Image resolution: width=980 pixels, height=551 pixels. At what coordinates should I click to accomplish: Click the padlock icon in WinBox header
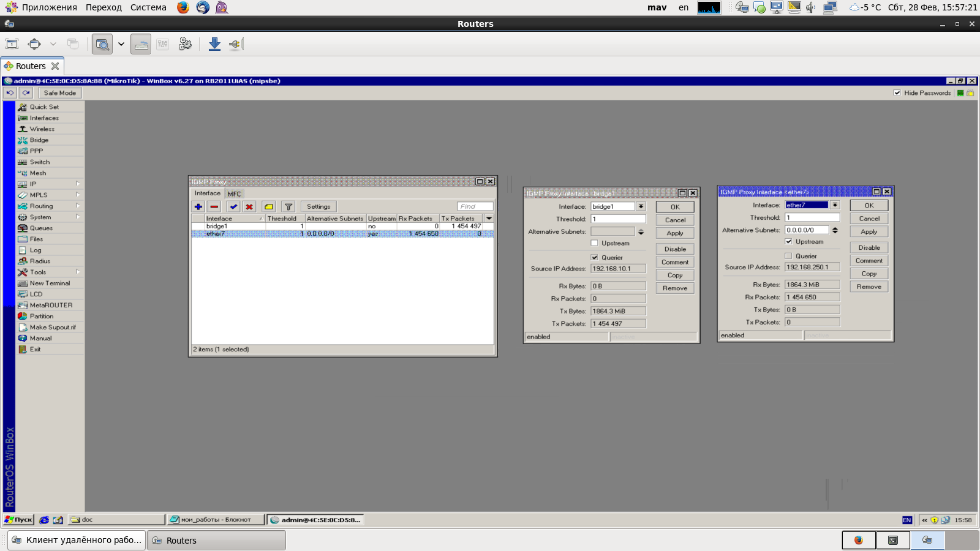pyautogui.click(x=970, y=93)
